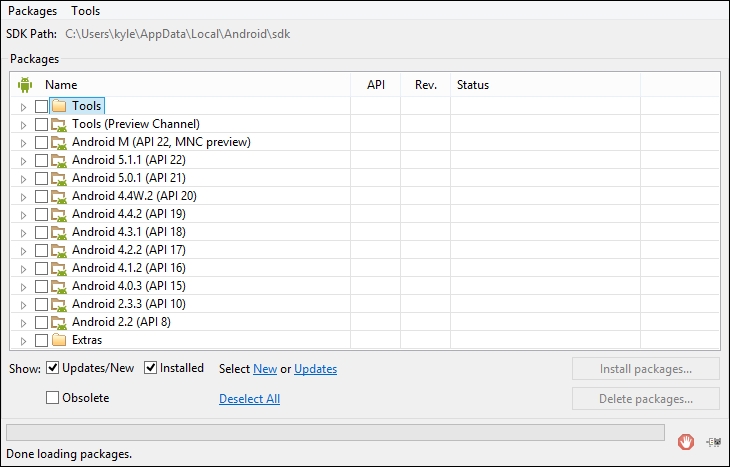Click the Done loading packages status text
This screenshot has width=730, height=467.
coord(69,454)
